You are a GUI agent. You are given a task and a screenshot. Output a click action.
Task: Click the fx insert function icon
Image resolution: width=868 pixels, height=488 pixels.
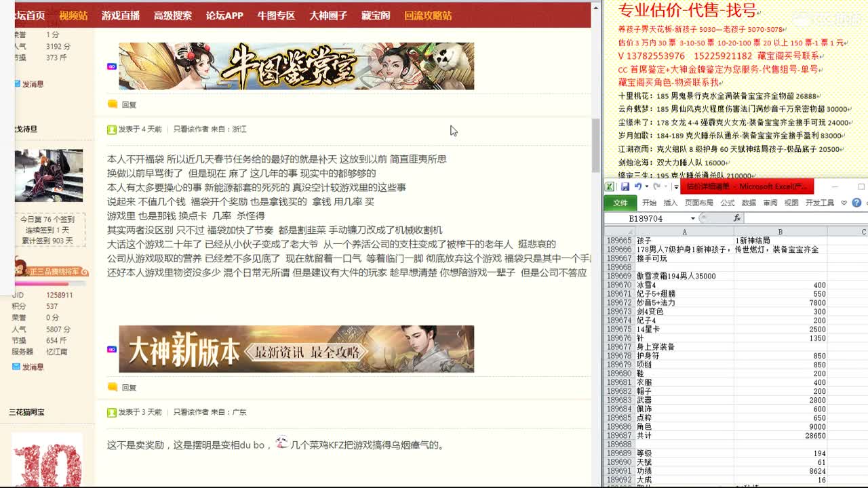coord(737,218)
